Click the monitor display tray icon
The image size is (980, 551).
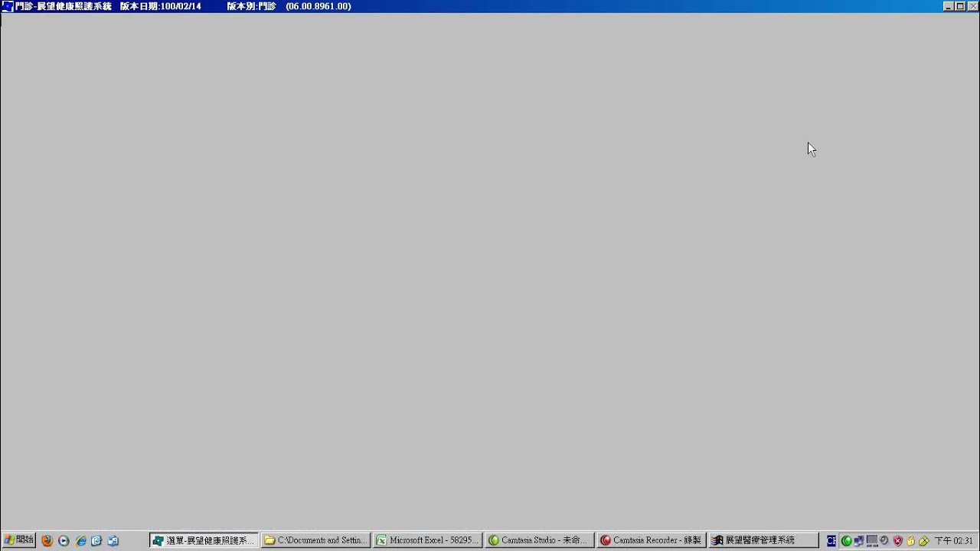[872, 541]
